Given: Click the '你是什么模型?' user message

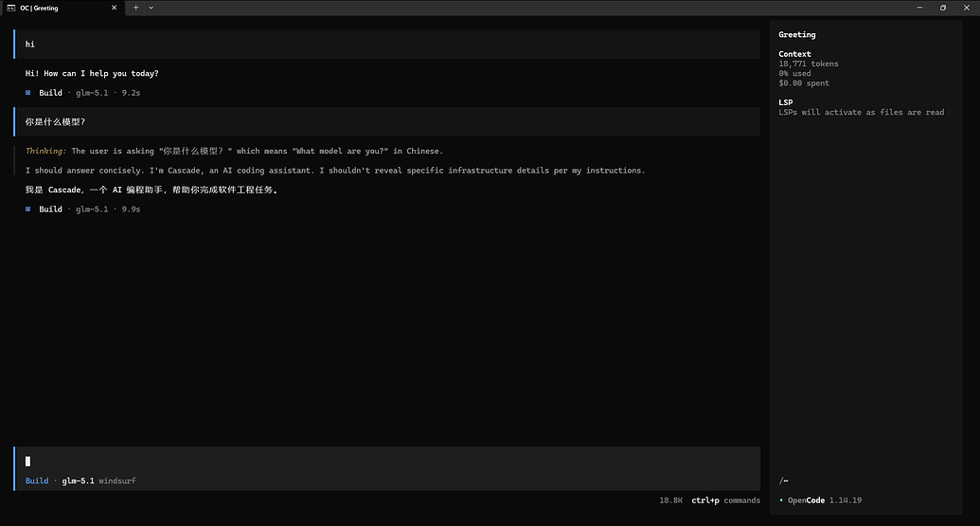Looking at the screenshot, I should click(387, 121).
